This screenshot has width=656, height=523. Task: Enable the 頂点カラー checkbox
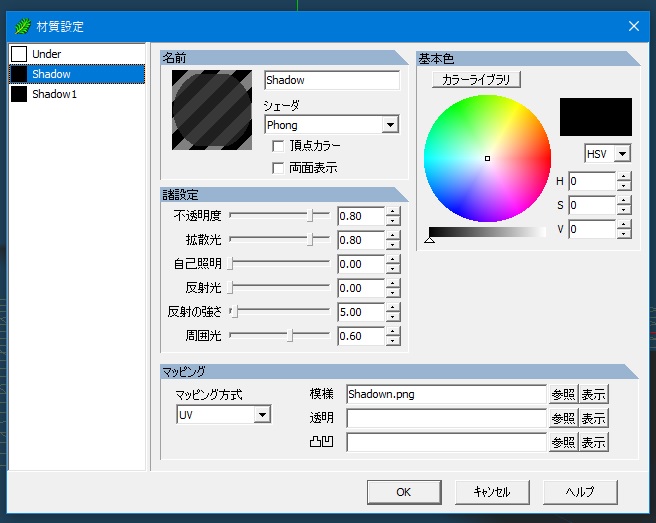pyautogui.click(x=278, y=146)
